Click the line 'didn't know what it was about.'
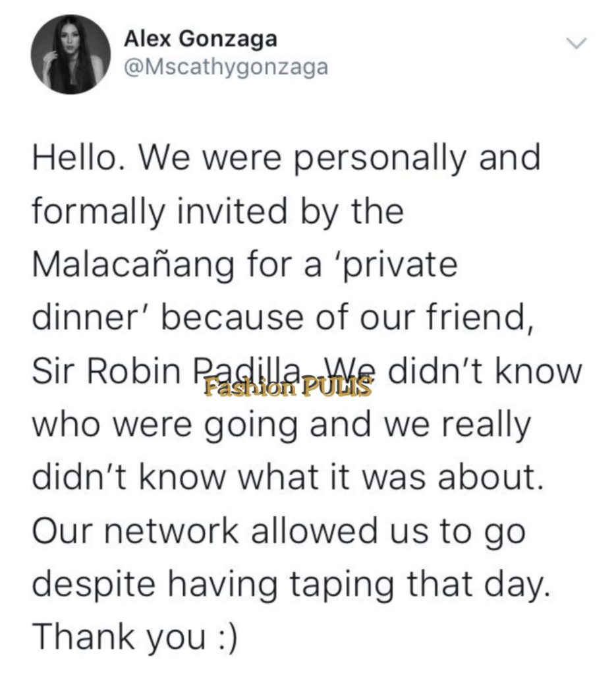The height and width of the screenshot is (675, 616). pyautogui.click(x=288, y=477)
